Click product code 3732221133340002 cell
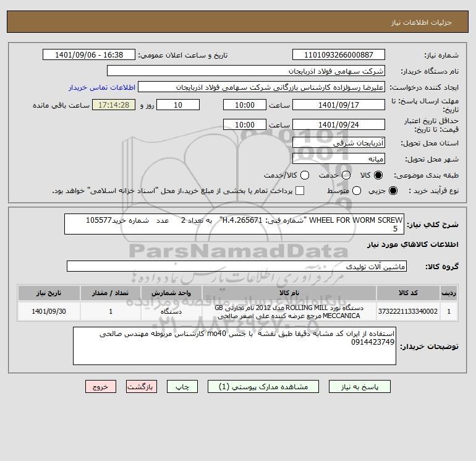 click(408, 311)
